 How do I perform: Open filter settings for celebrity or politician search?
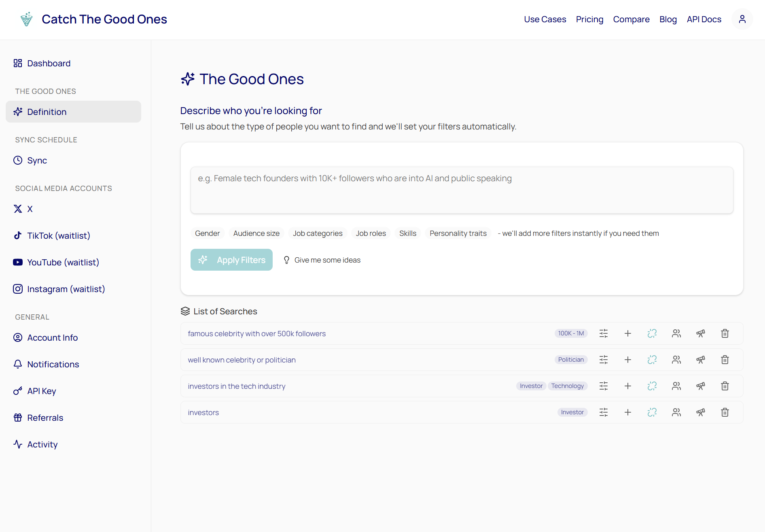(604, 360)
